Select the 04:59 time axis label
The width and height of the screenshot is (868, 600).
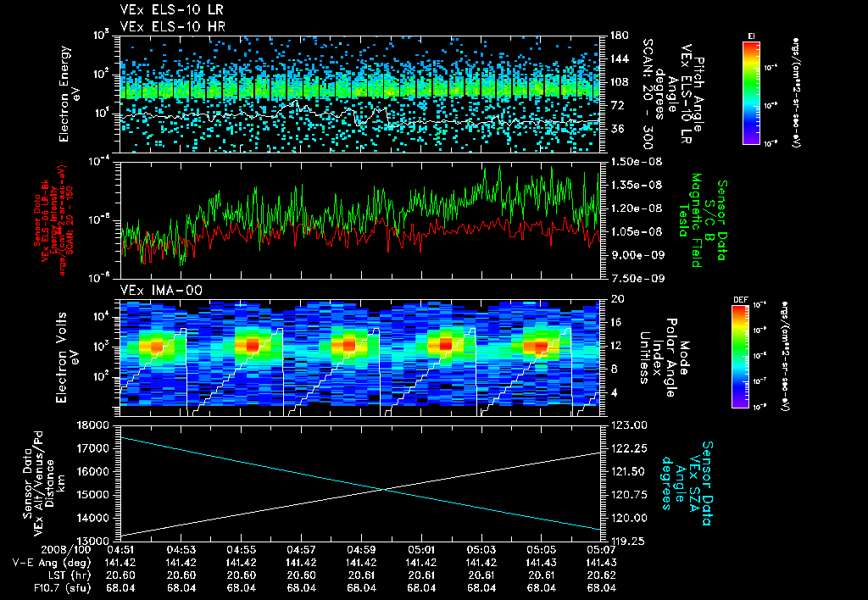coord(361,550)
